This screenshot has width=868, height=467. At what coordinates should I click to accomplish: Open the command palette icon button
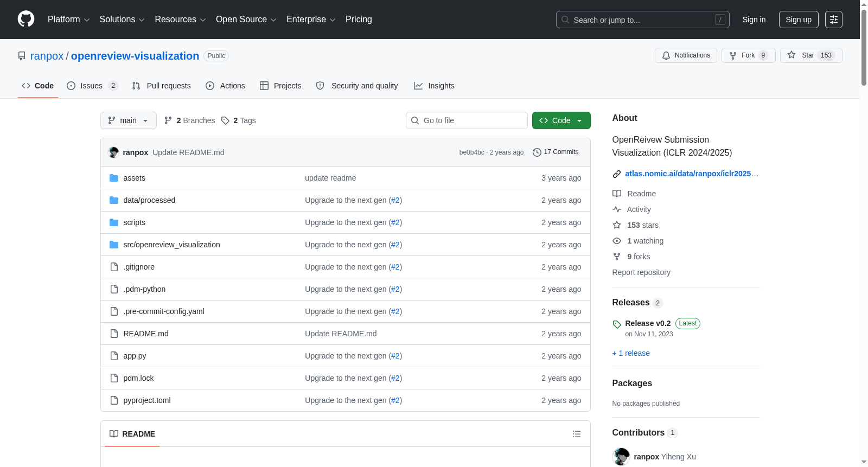click(833, 20)
